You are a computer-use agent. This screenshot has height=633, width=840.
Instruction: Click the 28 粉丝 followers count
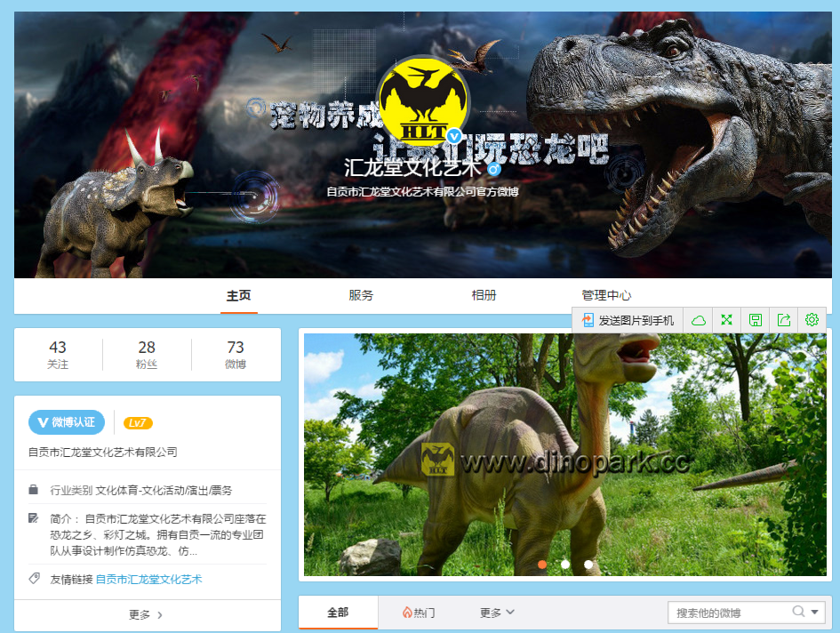click(x=147, y=354)
